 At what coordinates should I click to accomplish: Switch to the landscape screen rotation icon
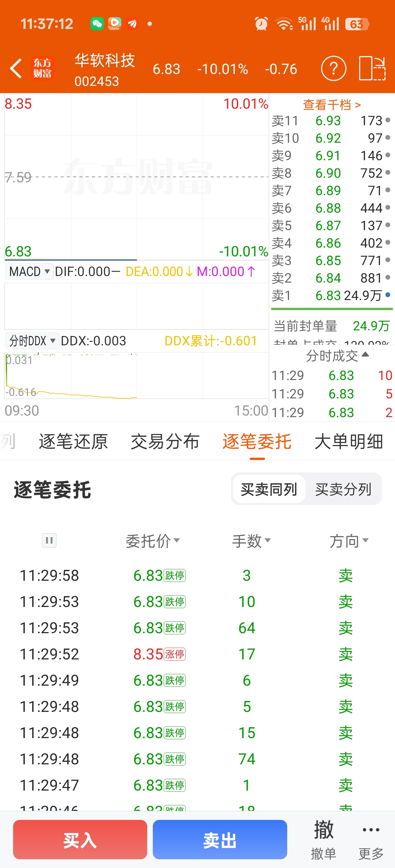[x=372, y=68]
